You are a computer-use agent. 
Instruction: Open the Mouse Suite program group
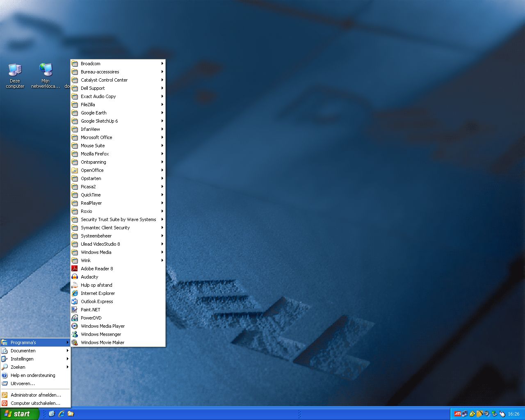118,146
